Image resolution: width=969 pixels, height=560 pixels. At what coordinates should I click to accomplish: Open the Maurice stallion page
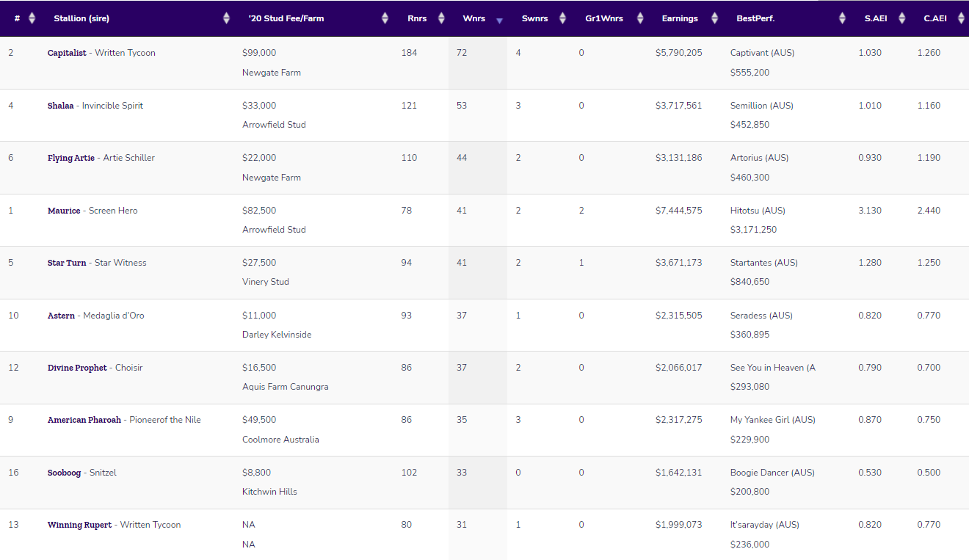pyautogui.click(x=64, y=211)
